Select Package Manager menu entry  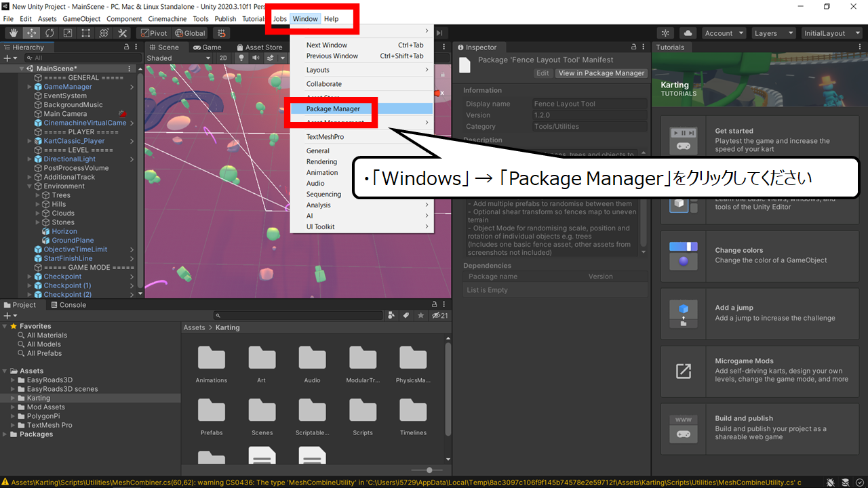(x=361, y=108)
